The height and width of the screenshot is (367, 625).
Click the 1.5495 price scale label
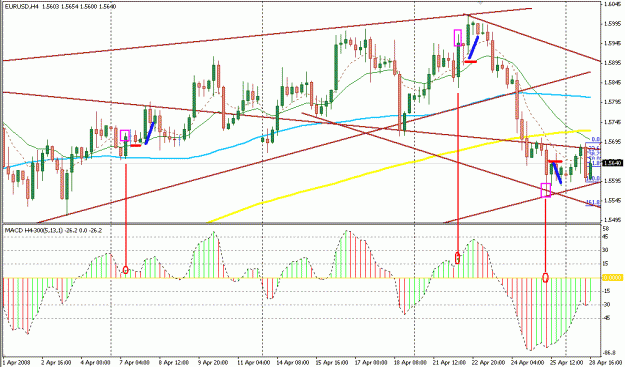tap(612, 220)
